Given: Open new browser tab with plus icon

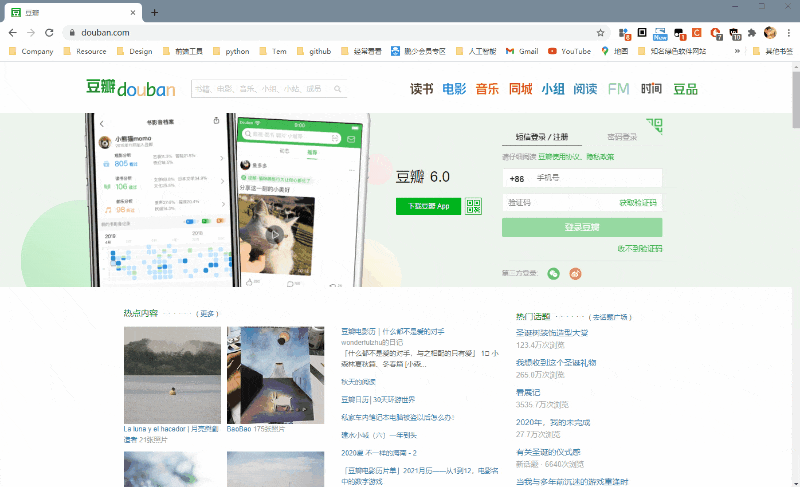Looking at the screenshot, I should tap(155, 12).
